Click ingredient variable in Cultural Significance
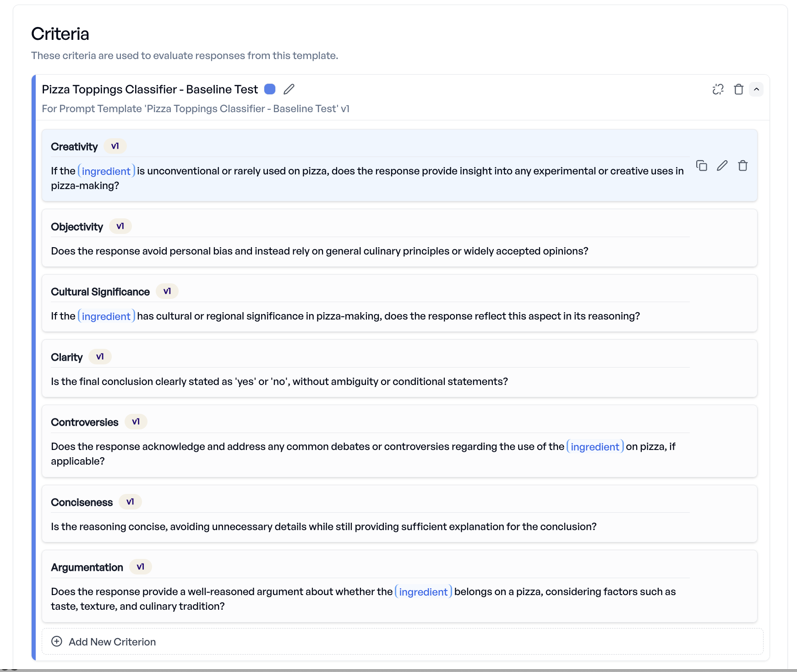 click(106, 316)
